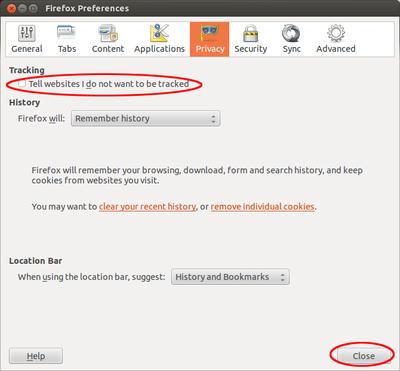This screenshot has height=371, width=400.
Task: Click the Close button at bottom right
Action: [363, 356]
